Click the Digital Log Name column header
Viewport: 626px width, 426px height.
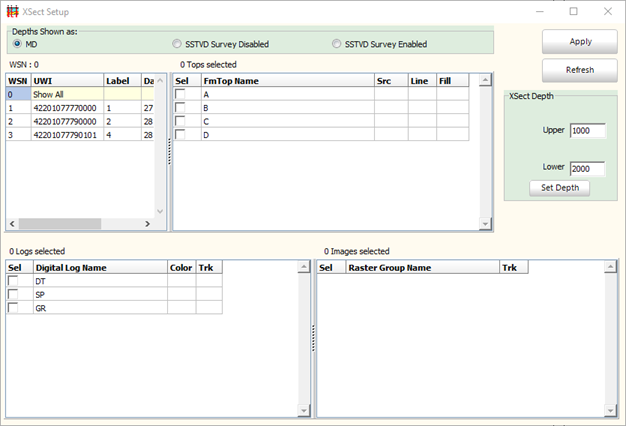[x=98, y=268]
